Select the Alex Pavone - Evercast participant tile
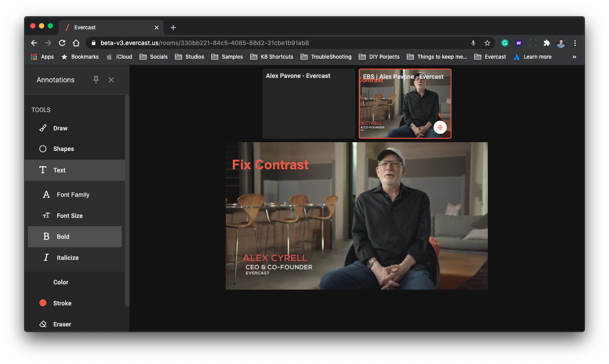Image resolution: width=609 pixels, height=364 pixels. 309,104
